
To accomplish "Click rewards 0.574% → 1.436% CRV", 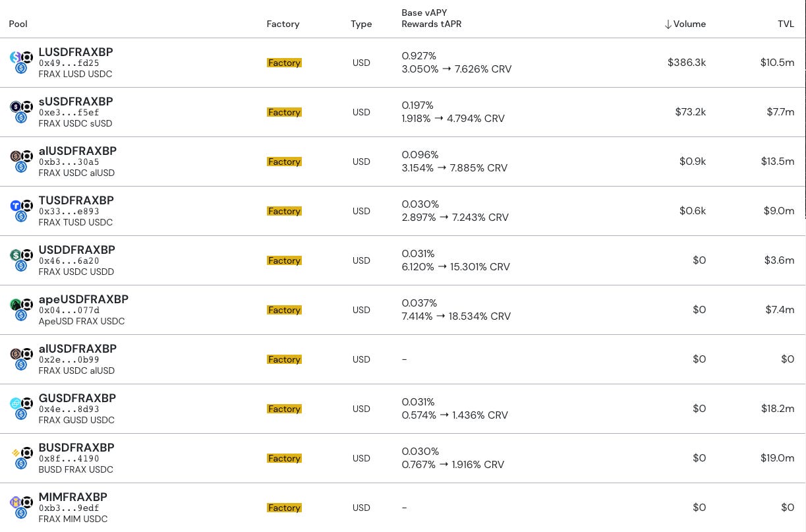I will pos(455,415).
